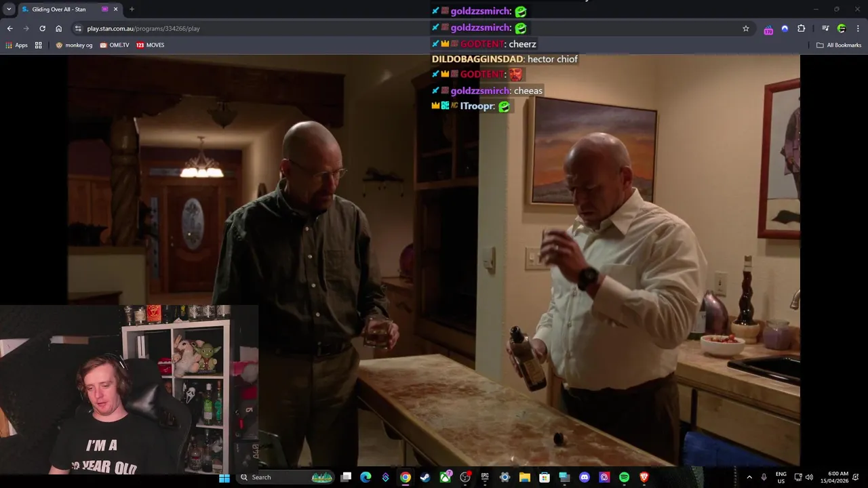Open the Windows Start menu
The width and height of the screenshot is (868, 488).
pos(224,477)
